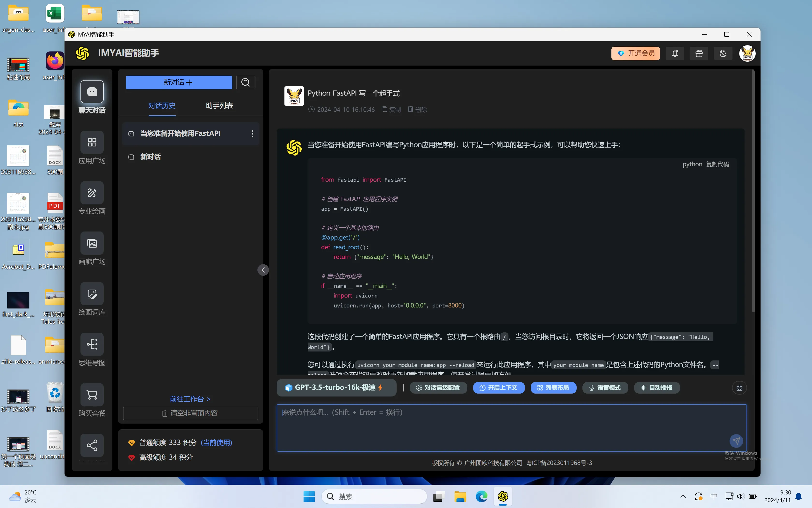812x508 pixels.
Task: Open 对话高级配置 settings
Action: 438,388
